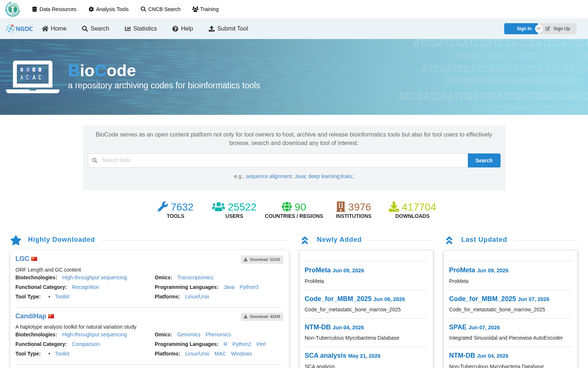
Task: Click the deep learning example link
Action: click(x=324, y=177)
